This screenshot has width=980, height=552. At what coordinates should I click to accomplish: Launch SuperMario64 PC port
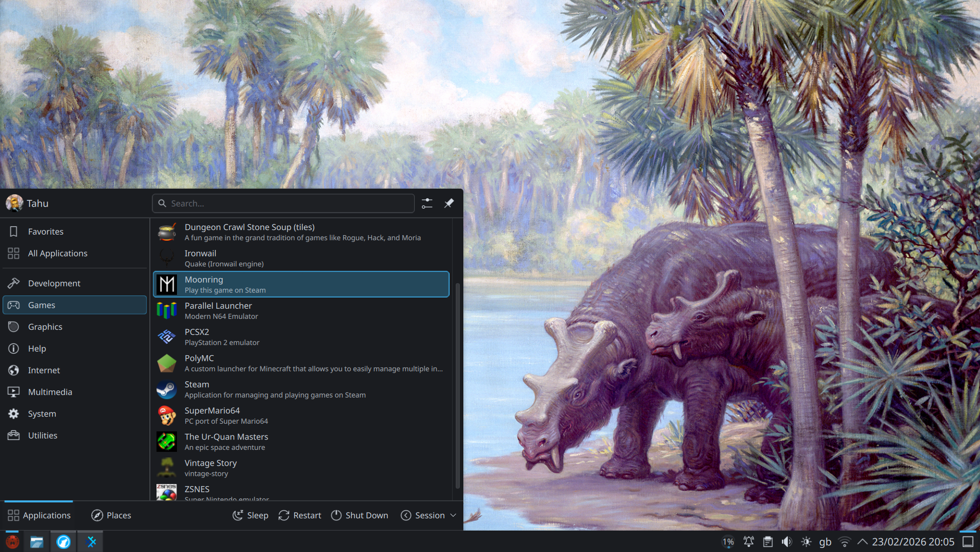(x=301, y=415)
